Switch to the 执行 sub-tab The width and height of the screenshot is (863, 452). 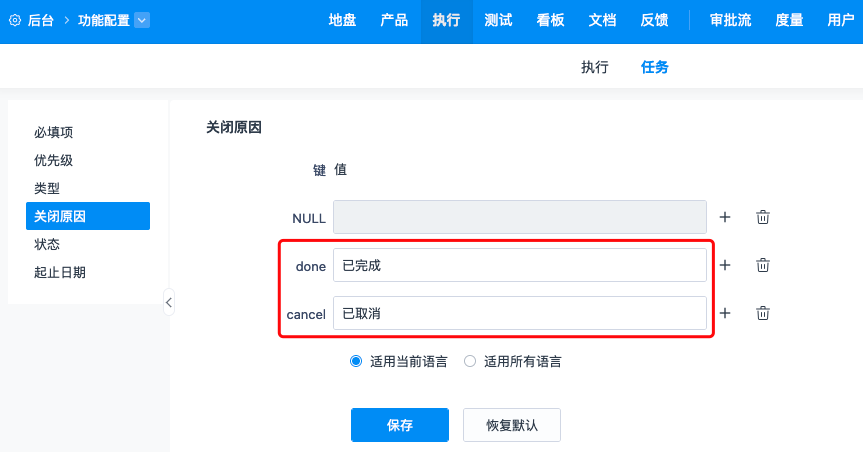click(595, 67)
